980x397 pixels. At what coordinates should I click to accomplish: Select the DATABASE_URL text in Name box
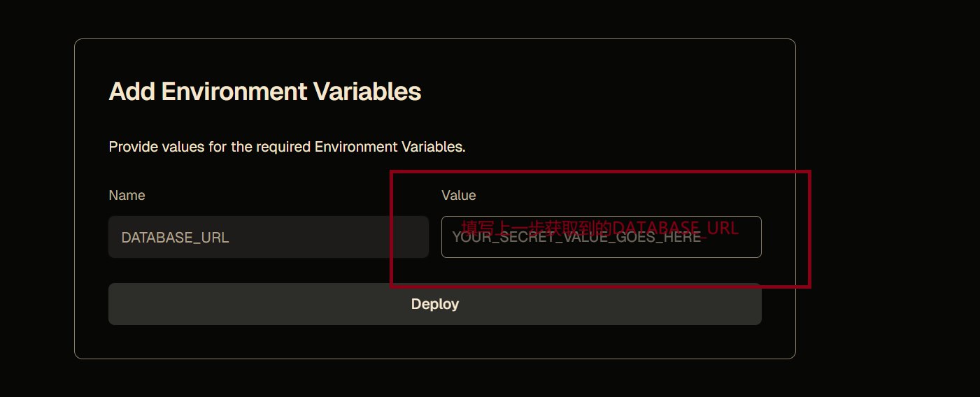(x=175, y=238)
